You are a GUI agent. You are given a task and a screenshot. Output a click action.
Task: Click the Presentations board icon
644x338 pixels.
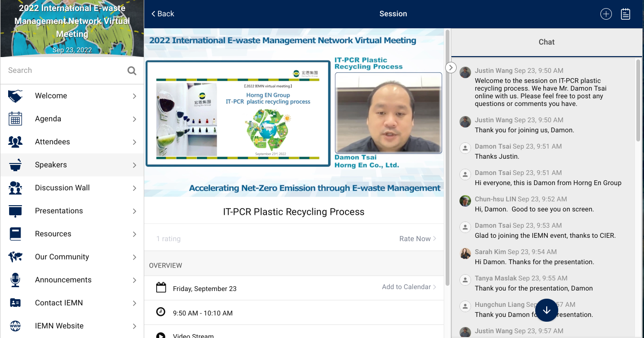[x=15, y=211]
